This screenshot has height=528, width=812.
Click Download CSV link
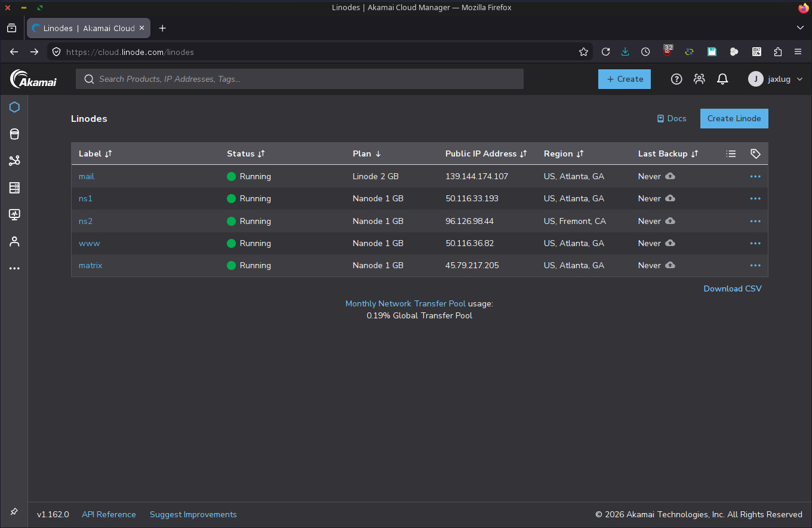(733, 288)
